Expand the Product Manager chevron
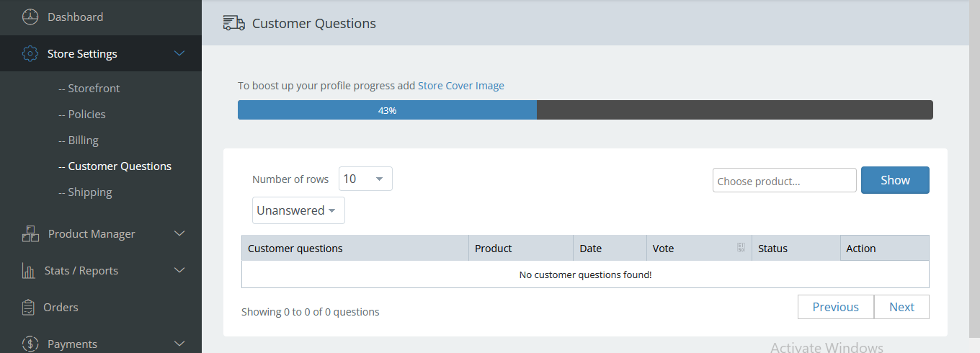980x353 pixels. pyautogui.click(x=179, y=233)
